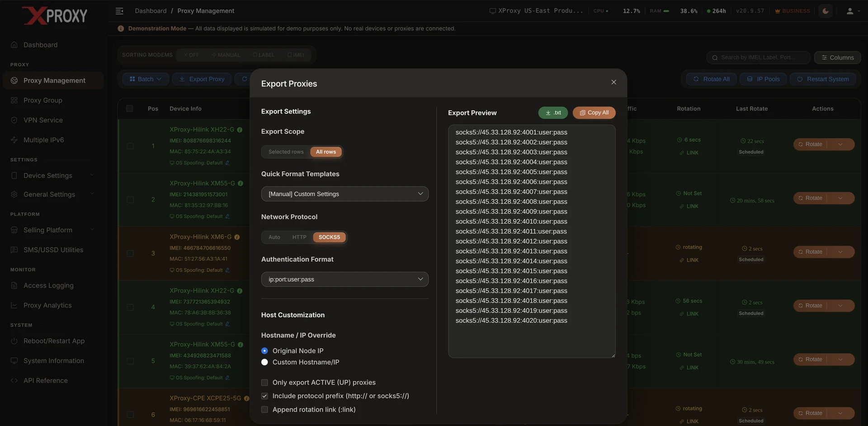This screenshot has width=868, height=426.
Task: Open IP Pools
Action: pyautogui.click(x=763, y=79)
